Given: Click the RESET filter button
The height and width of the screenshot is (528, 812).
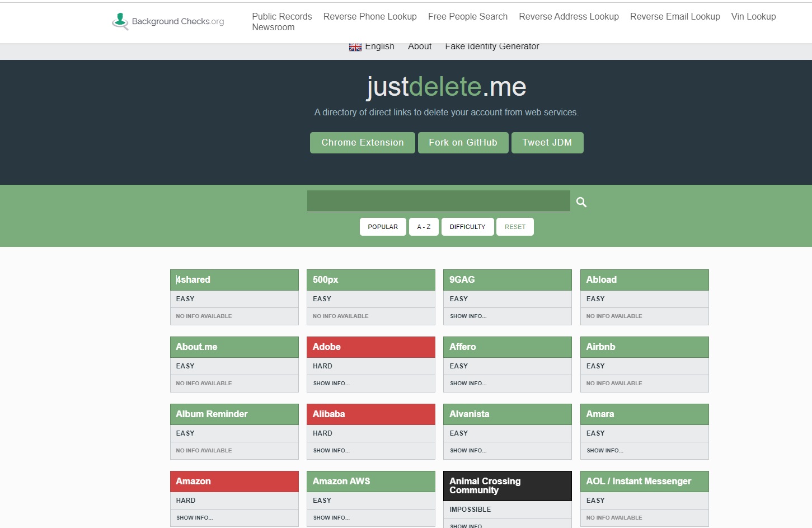Looking at the screenshot, I should pyautogui.click(x=515, y=226).
